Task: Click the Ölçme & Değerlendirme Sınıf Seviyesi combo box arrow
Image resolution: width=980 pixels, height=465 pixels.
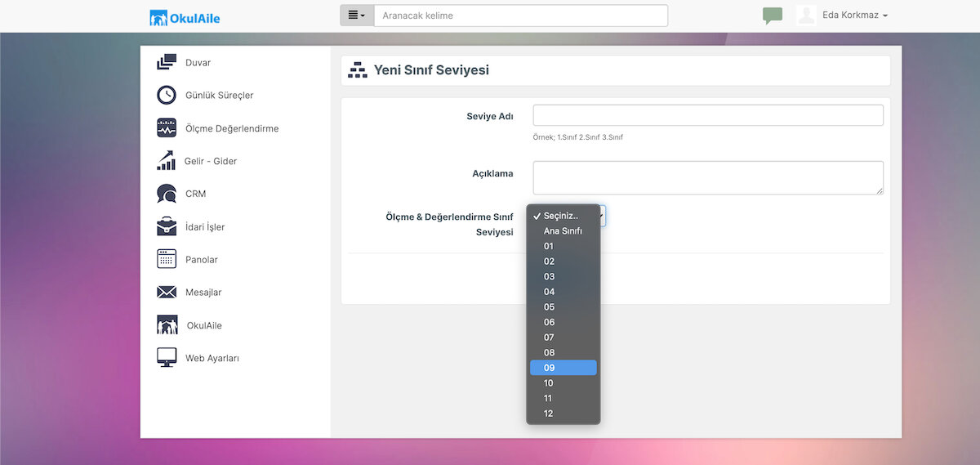Action: click(602, 216)
